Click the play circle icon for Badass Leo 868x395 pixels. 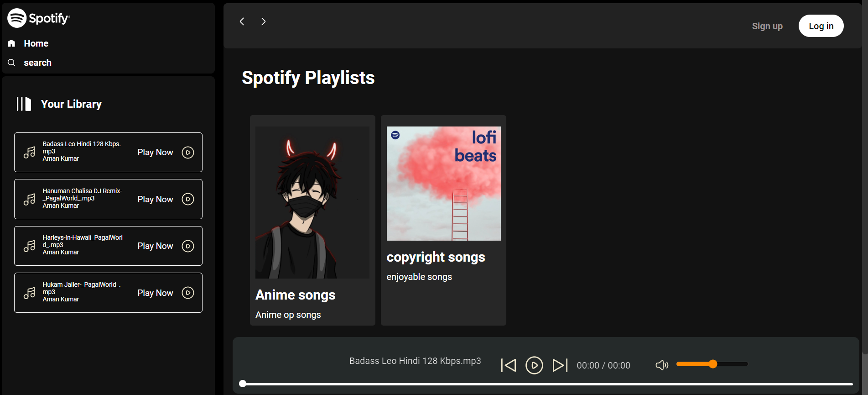[188, 153]
